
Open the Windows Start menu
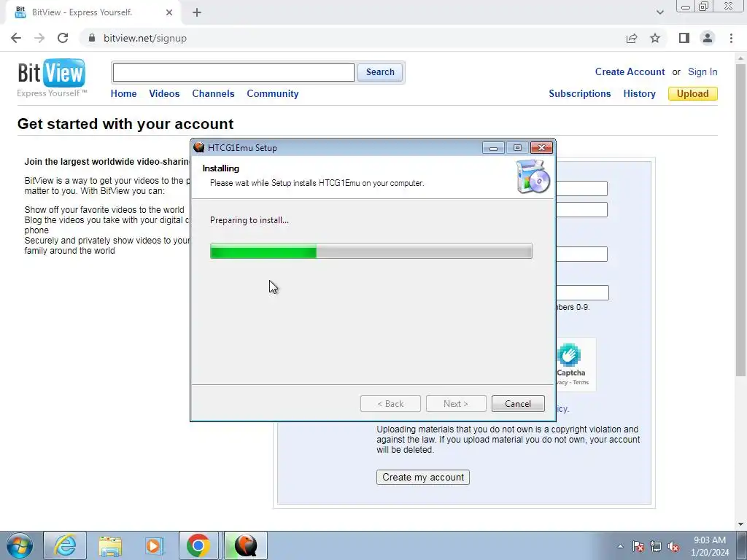pos(20,545)
